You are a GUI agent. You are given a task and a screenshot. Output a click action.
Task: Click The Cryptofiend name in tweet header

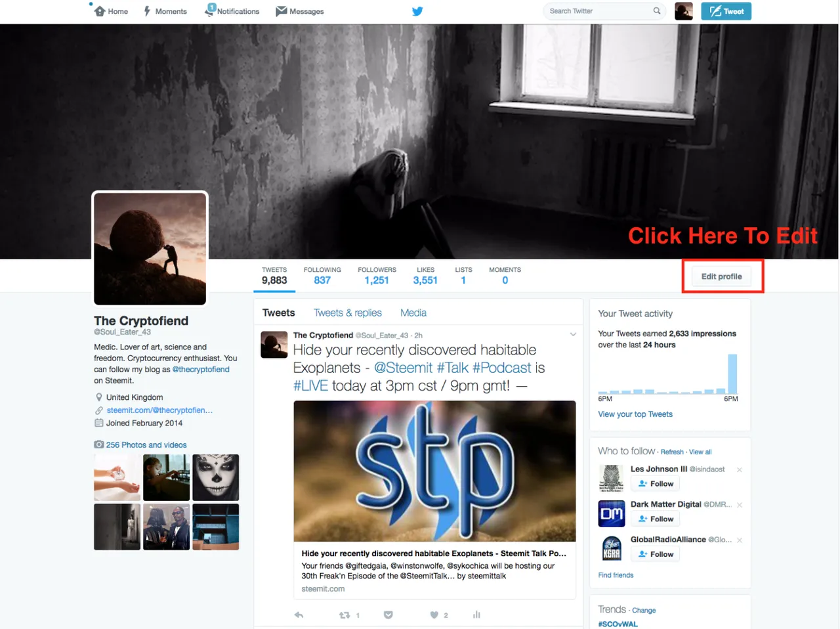coord(323,336)
